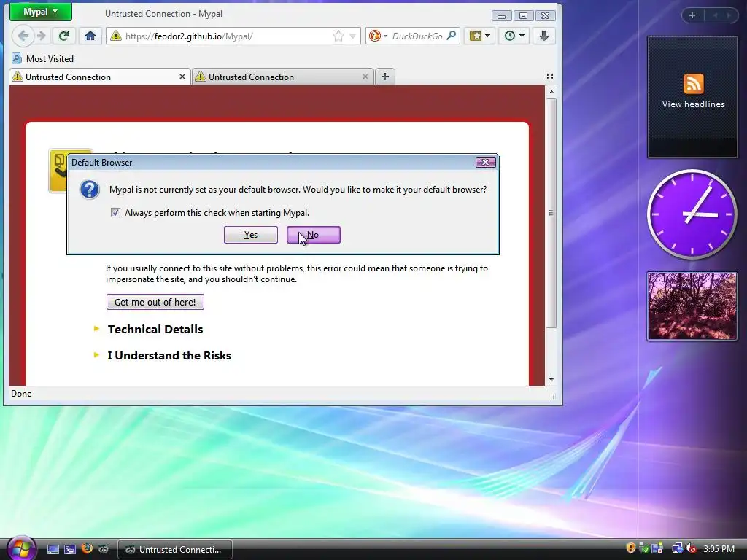Click the untrusted warning icon in address bar
This screenshot has height=560, width=747.
coord(115,36)
